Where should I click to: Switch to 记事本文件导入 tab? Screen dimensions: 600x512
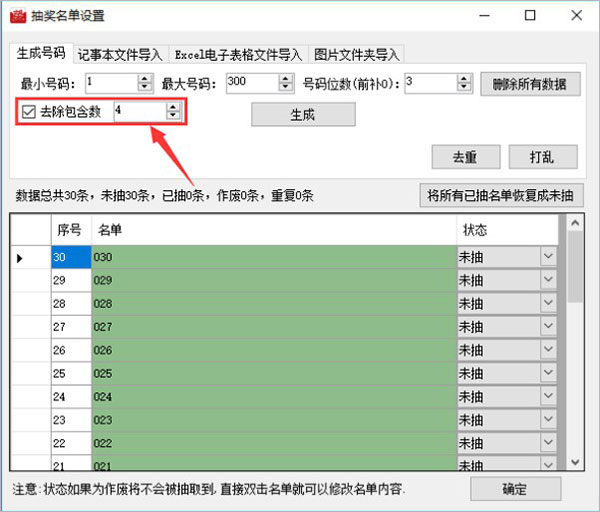pos(120,55)
